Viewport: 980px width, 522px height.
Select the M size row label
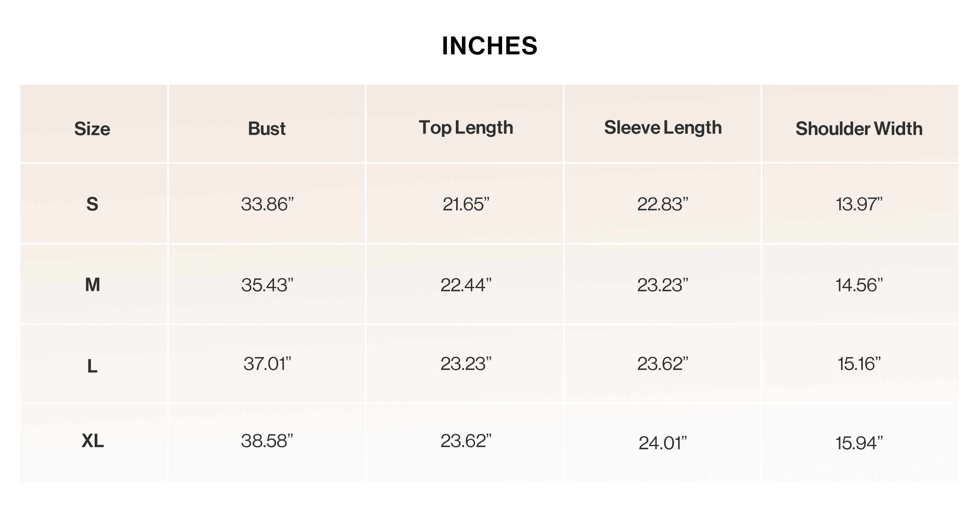[x=92, y=285]
